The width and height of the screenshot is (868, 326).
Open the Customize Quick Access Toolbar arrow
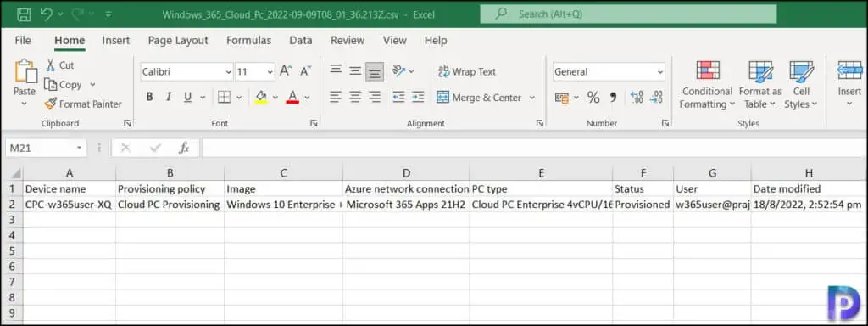(108, 14)
